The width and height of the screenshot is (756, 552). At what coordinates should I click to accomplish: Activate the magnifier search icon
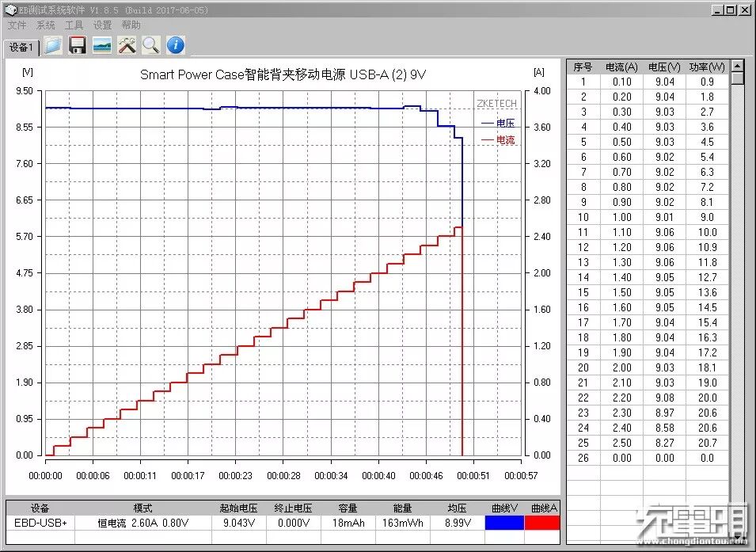(151, 45)
